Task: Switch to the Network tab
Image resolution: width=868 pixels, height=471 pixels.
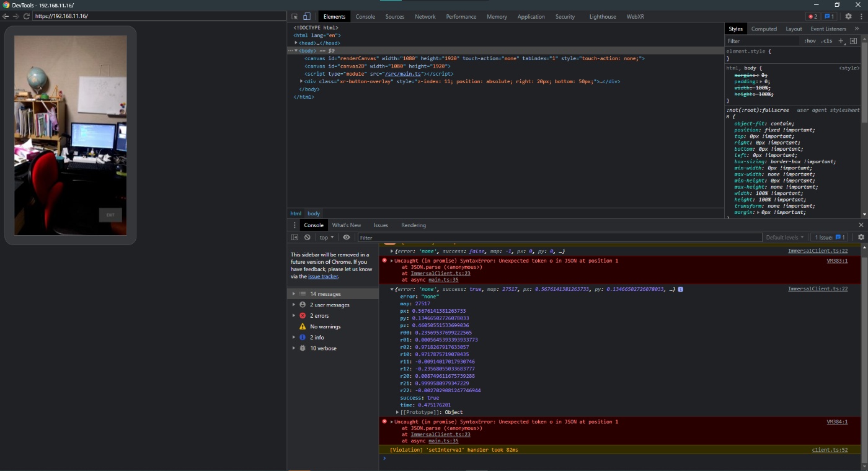Action: tap(425, 17)
